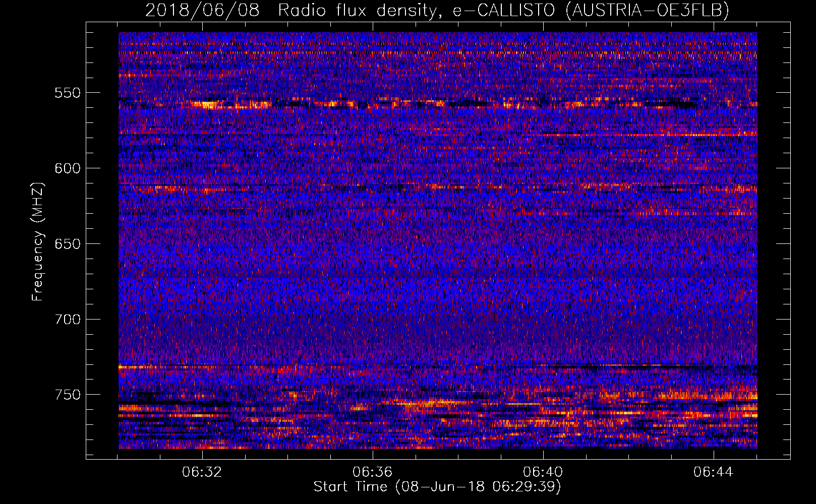Click the '06:40' time axis label

click(x=543, y=472)
